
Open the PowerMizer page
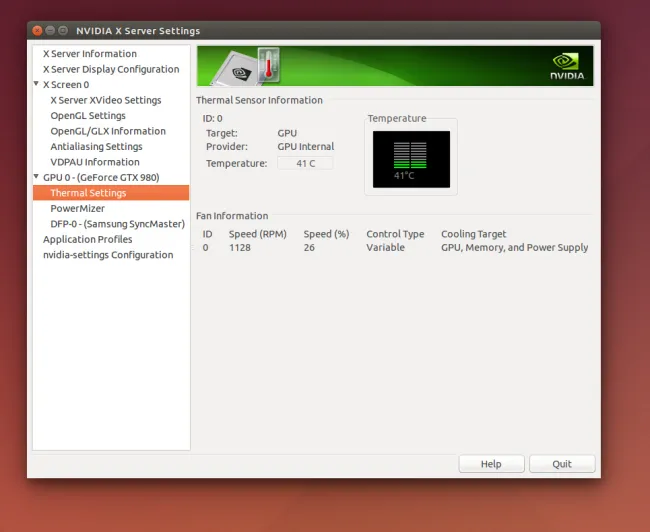[78, 209]
